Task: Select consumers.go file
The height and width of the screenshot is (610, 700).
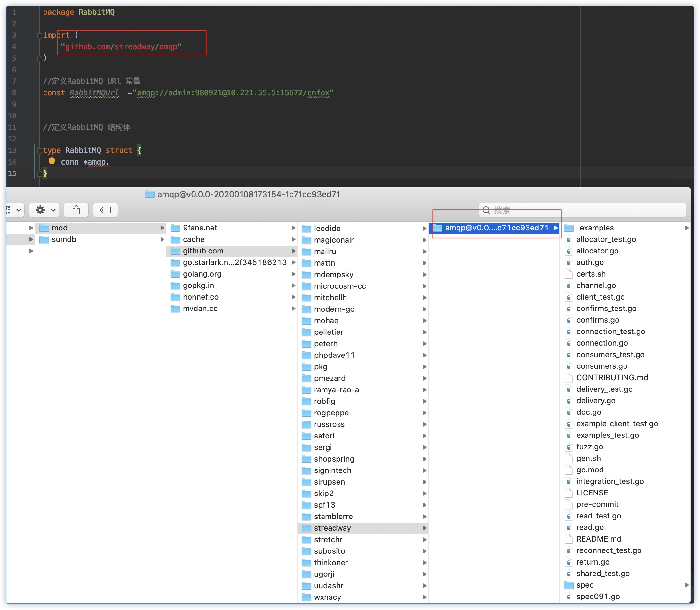Action: pos(625,366)
